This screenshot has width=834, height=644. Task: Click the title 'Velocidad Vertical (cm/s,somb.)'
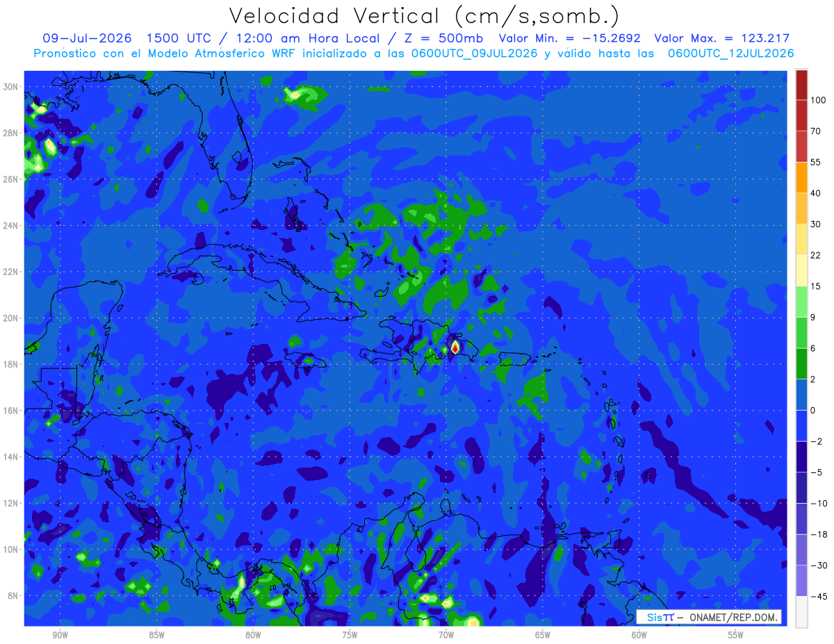423,15
